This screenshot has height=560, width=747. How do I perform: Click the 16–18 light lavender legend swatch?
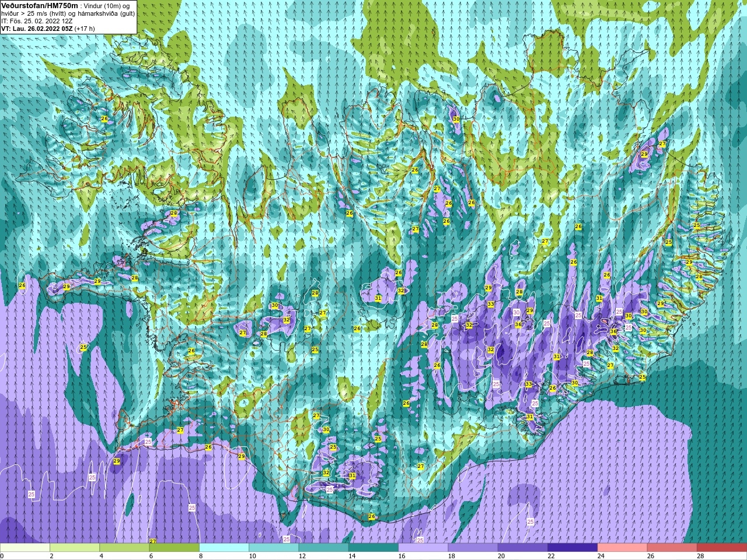423,548
